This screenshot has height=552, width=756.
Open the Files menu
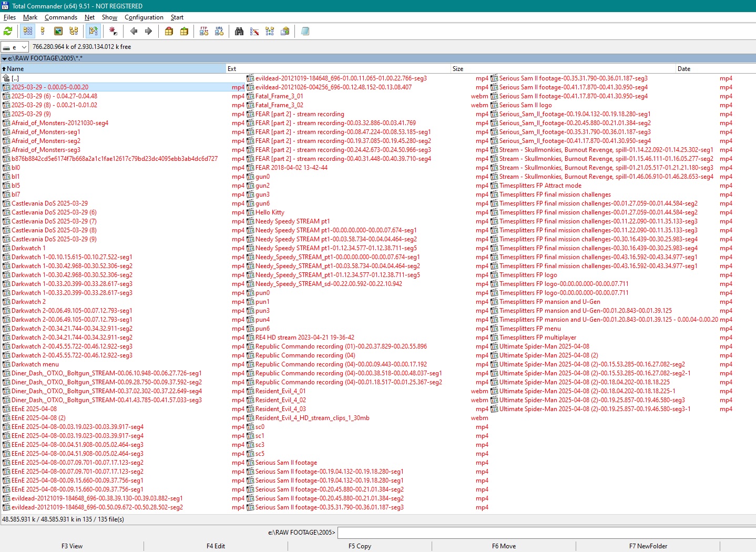click(9, 17)
